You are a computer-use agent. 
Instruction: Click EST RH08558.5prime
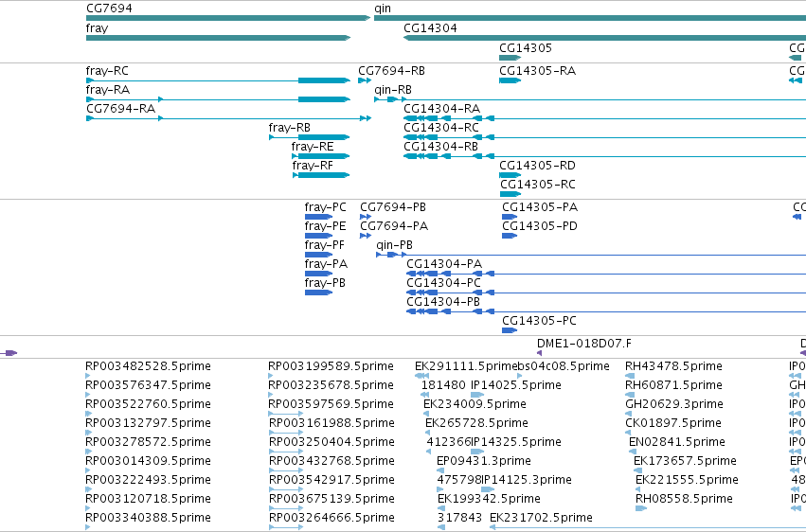click(x=684, y=499)
